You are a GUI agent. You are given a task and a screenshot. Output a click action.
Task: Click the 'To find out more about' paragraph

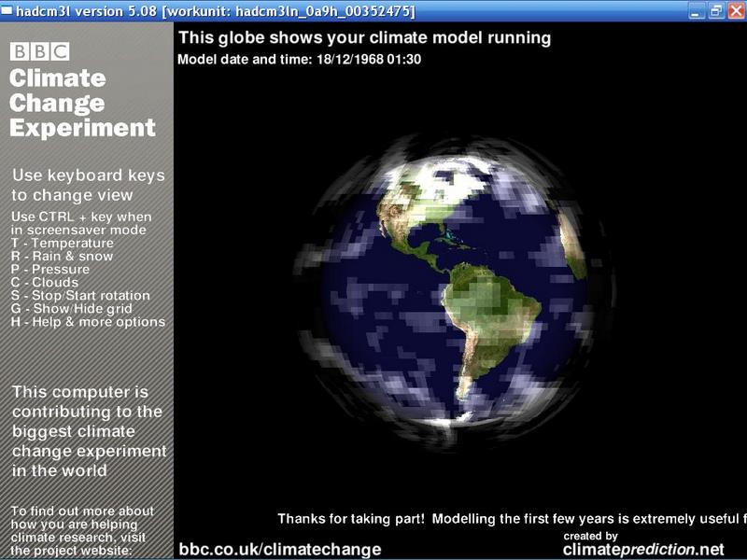tap(82, 531)
